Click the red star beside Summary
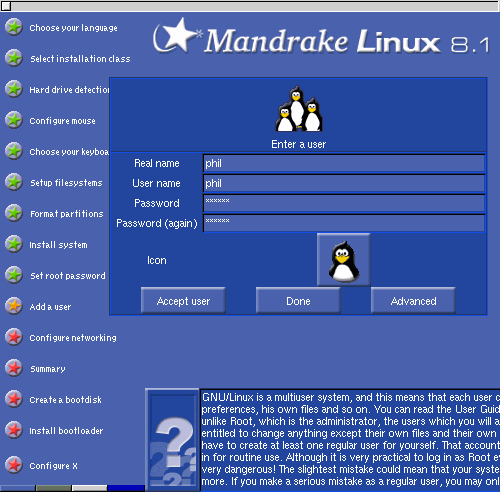 14,368
